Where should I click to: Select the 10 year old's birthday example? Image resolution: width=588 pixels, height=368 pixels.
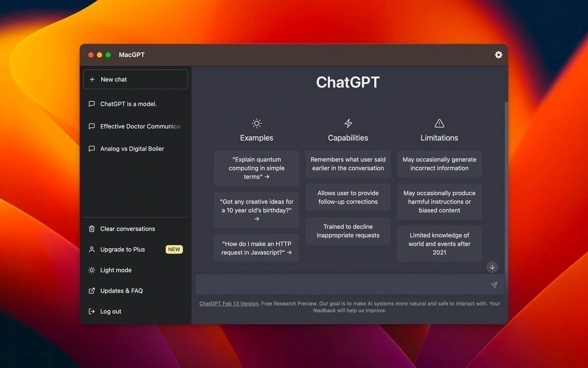[257, 210]
